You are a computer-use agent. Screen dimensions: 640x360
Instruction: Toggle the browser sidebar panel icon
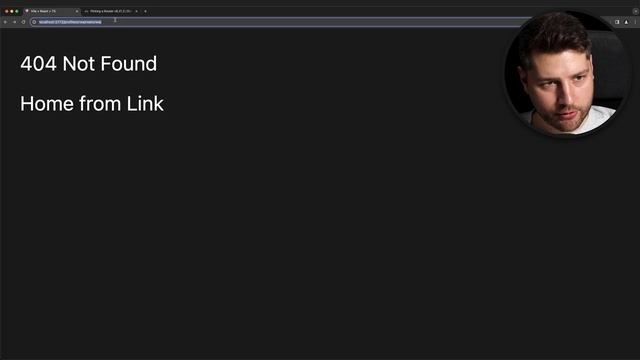[617, 22]
